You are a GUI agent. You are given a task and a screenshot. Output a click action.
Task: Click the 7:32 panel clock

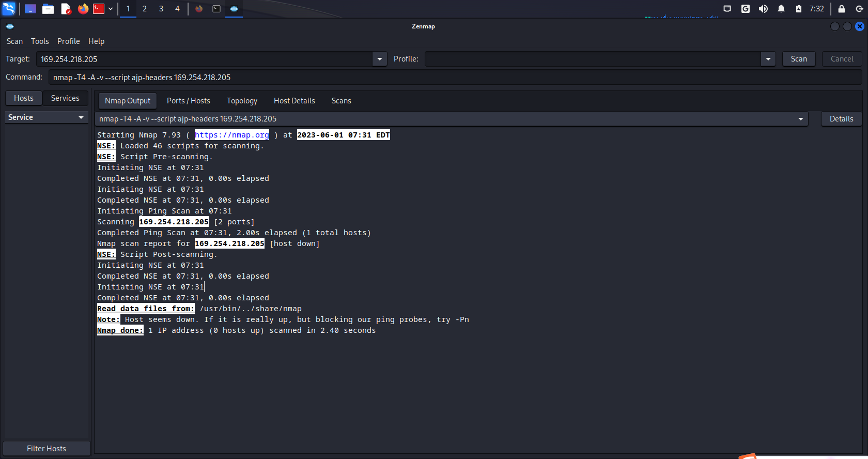tap(817, 9)
